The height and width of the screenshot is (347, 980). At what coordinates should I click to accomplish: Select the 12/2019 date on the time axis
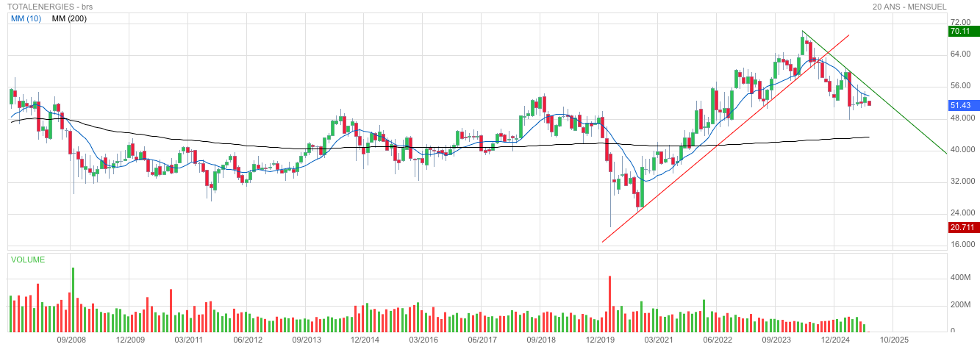[601, 340]
